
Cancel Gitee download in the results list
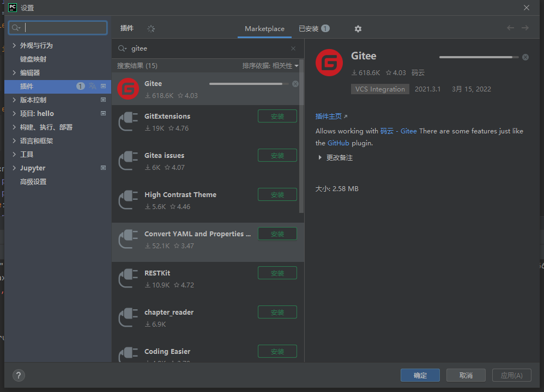click(295, 84)
